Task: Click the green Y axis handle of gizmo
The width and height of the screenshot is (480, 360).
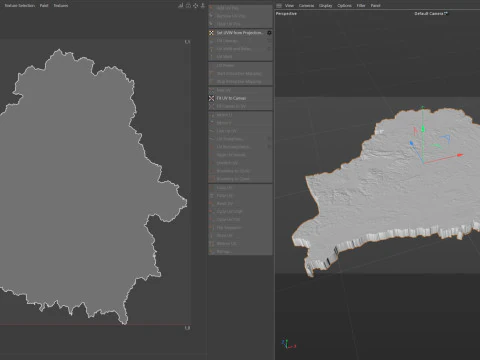Action: point(423,128)
